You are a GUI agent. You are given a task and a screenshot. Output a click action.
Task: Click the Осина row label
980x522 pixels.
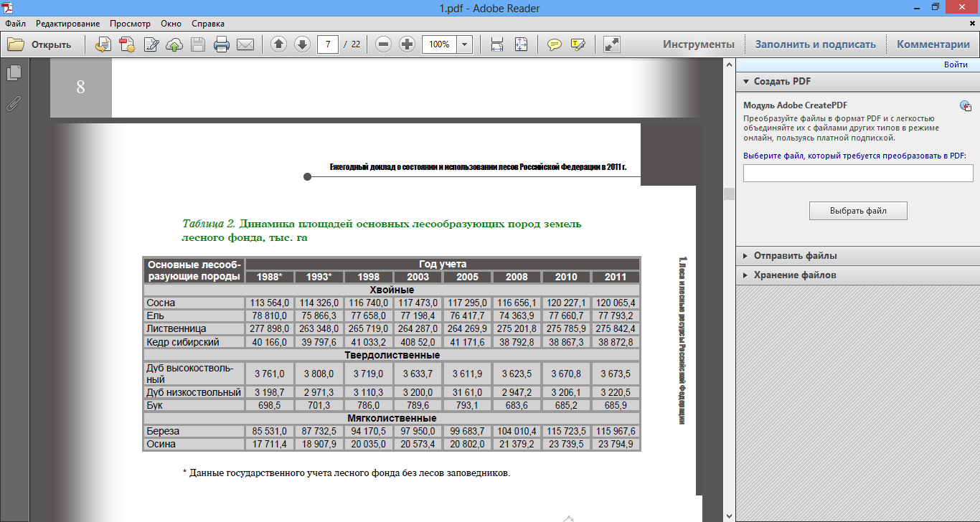pos(161,445)
